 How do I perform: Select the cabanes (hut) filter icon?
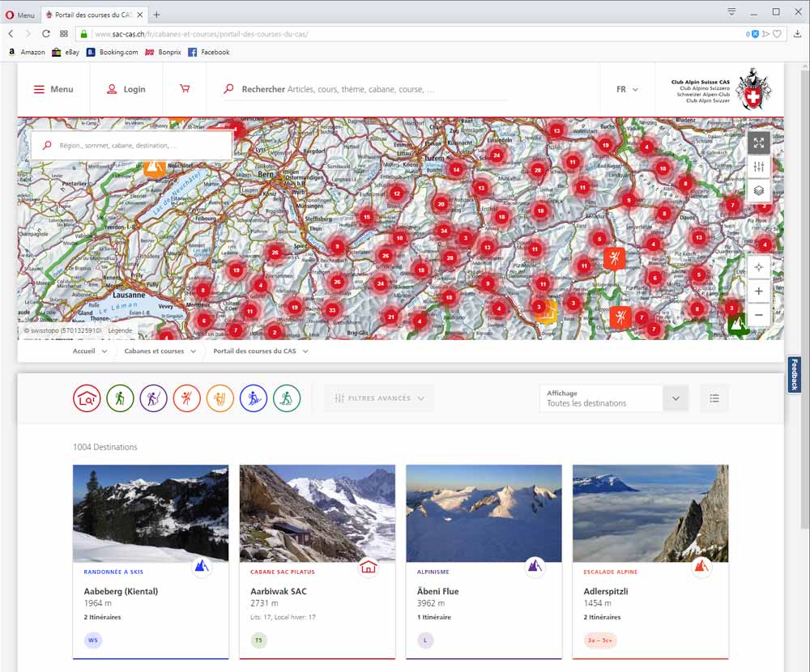point(87,398)
